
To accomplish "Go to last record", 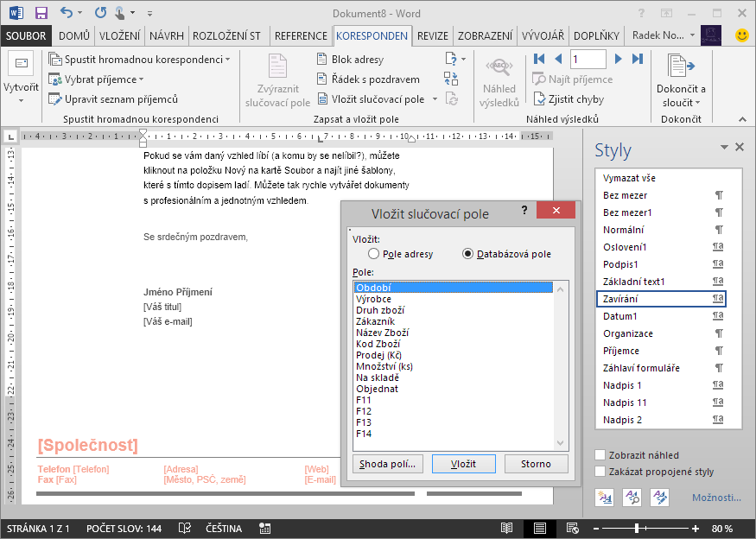I will [x=638, y=59].
